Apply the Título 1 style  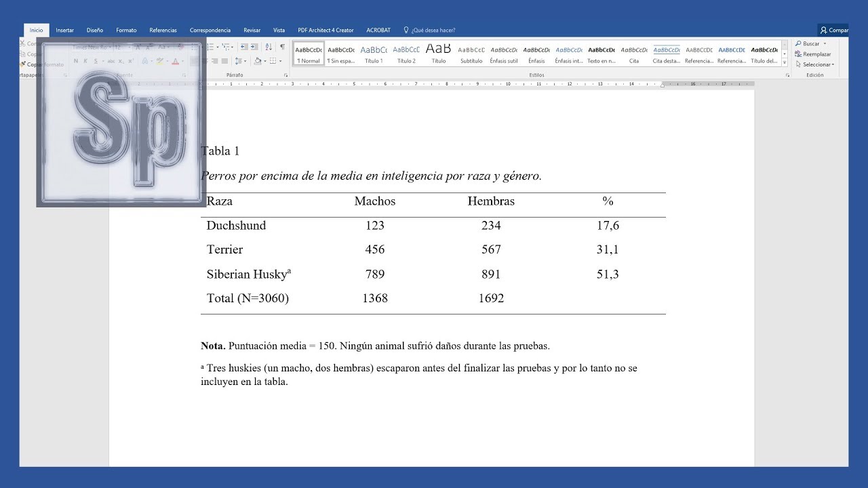(x=374, y=54)
